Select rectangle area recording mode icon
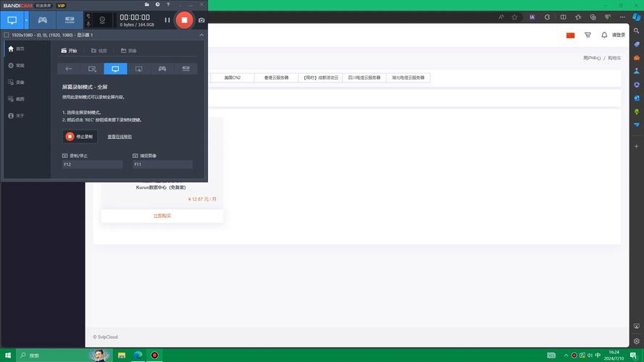This screenshot has height=362, width=644. [x=92, y=69]
